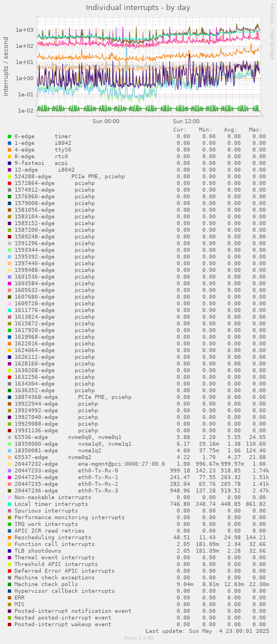Click the RRDTOOL / TOBI OETIKER watermark

pyautogui.click(x=271, y=31)
